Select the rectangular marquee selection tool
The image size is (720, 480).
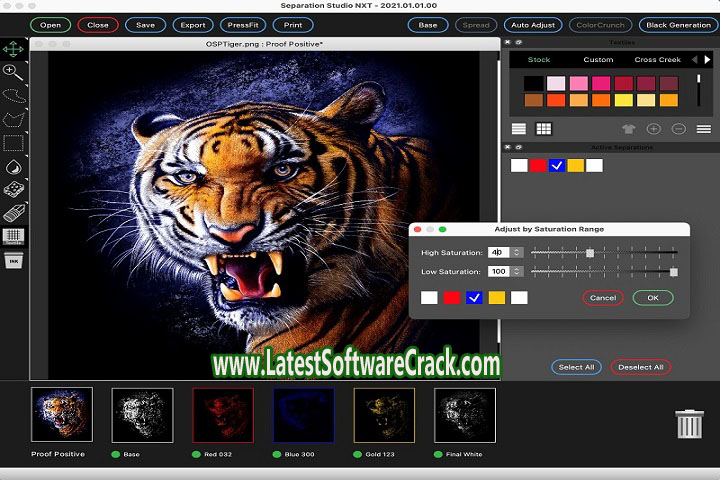[x=14, y=142]
